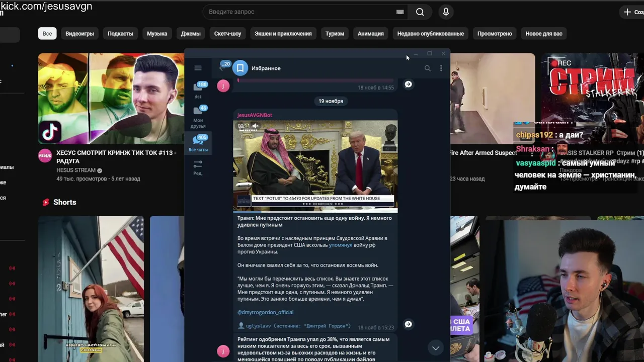
Task: Select the Подкасты filter chip
Action: (120, 34)
